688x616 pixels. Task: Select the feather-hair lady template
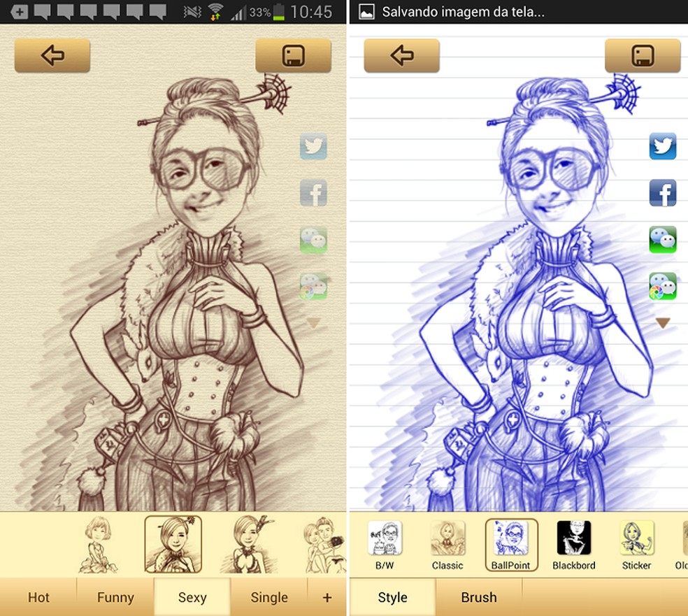(x=248, y=545)
